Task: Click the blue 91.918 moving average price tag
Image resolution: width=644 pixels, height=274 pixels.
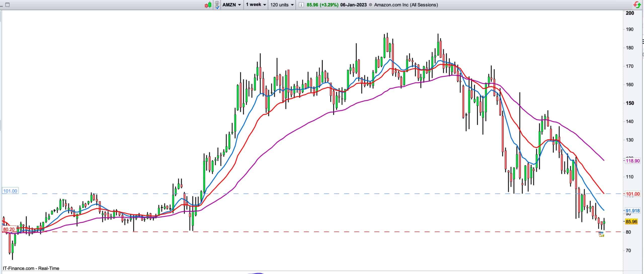Action: coord(632,211)
